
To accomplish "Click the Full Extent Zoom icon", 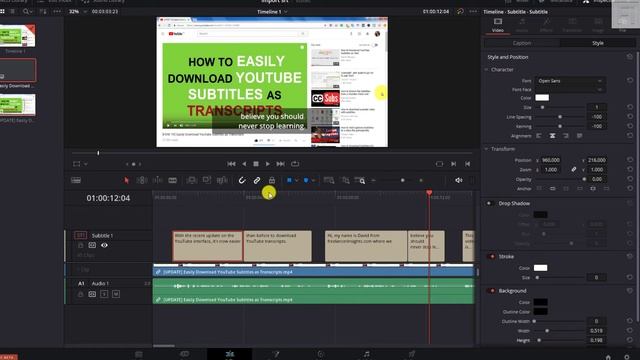I will tap(329, 180).
